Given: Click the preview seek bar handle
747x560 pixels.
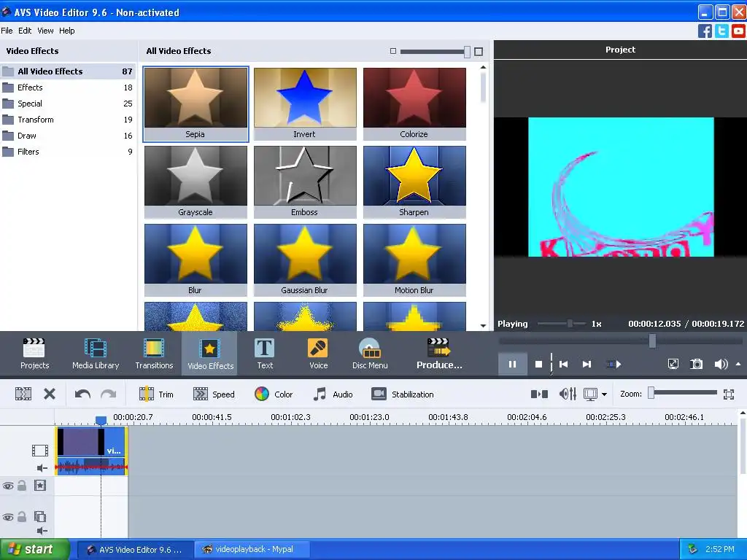Looking at the screenshot, I should 652,341.
